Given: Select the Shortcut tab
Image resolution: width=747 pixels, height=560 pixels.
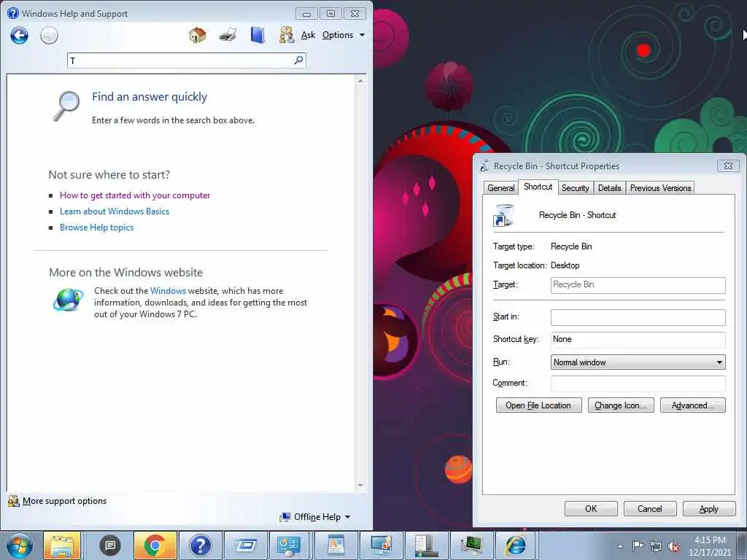Looking at the screenshot, I should tap(538, 187).
